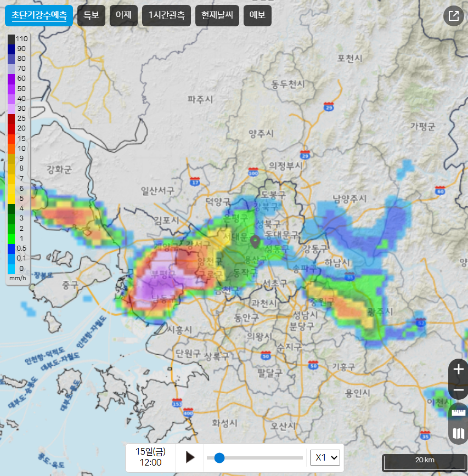Click the 25 mm/h dark red legend swatch
The height and width of the screenshot is (476, 468).
12,118
